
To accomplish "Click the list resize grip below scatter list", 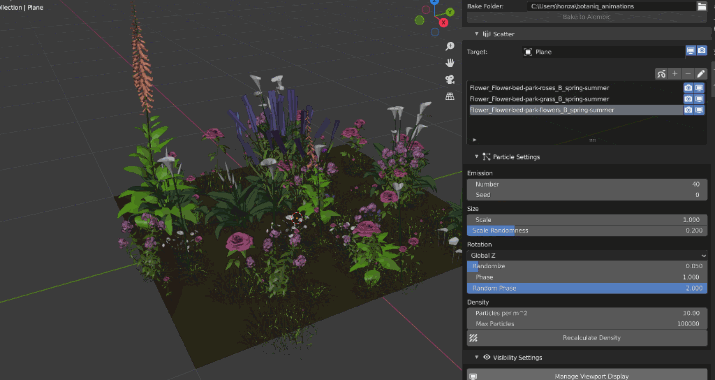I will click(x=592, y=140).
